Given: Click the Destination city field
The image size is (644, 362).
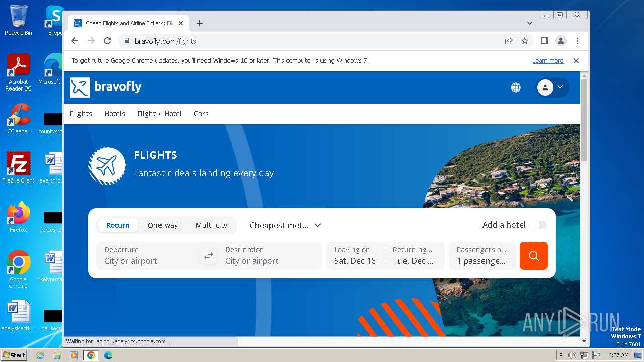Looking at the screenshot, I should tap(270, 256).
